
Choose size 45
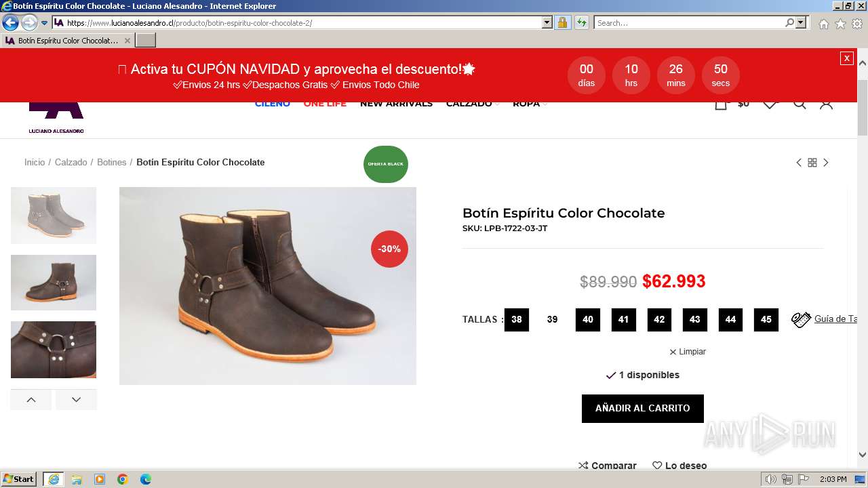click(x=766, y=319)
